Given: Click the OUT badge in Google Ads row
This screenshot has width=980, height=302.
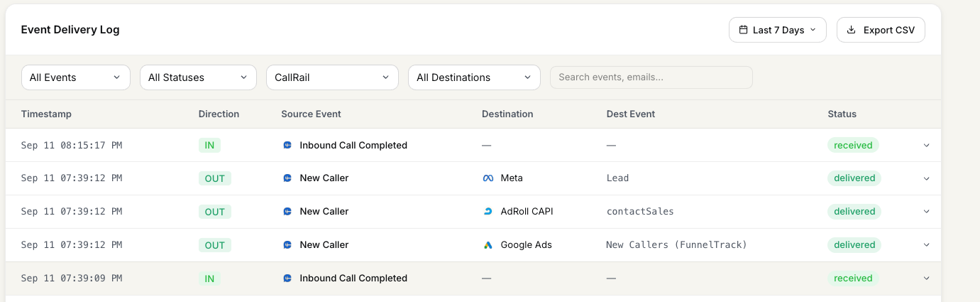Looking at the screenshot, I should 215,245.
